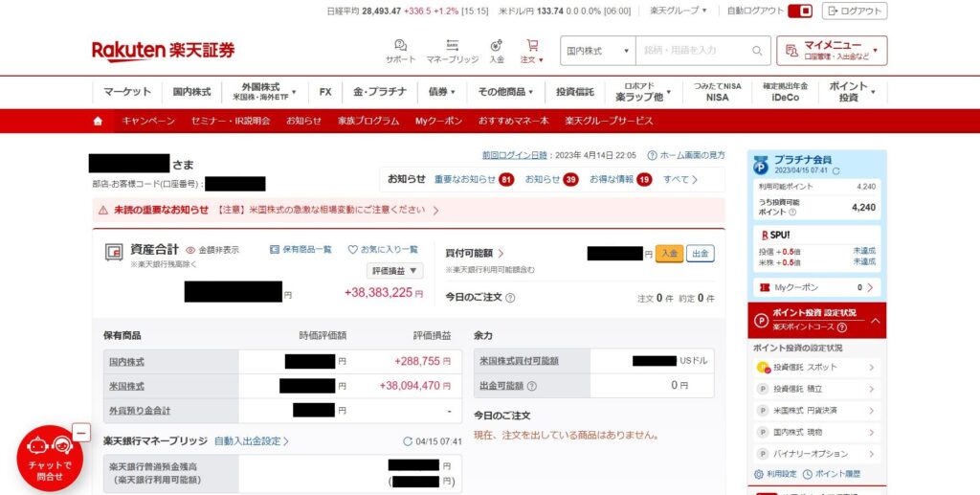This screenshot has height=495, width=980.
Task: Open お気に入り一覧 heart link
Action: coord(383,249)
